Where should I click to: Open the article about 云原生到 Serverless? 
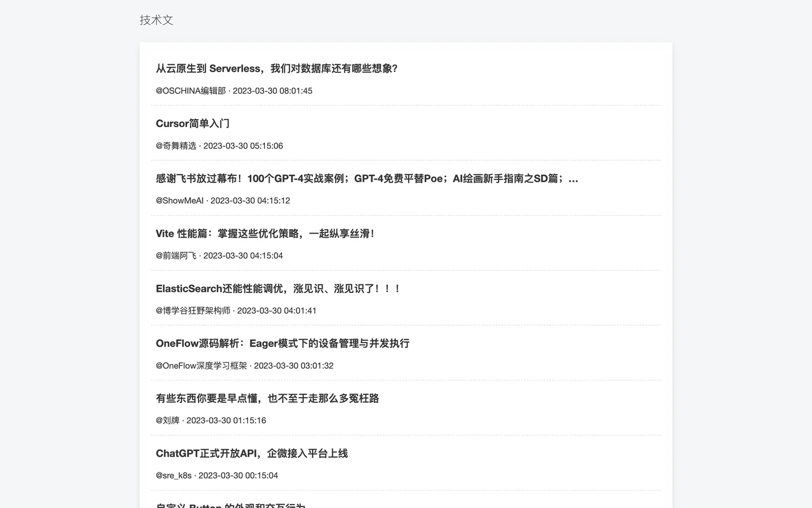point(276,69)
